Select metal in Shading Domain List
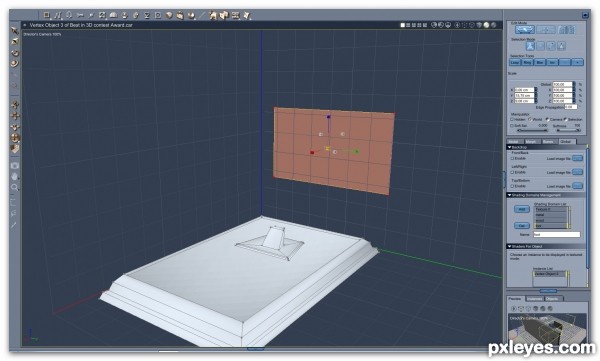The image size is (600, 361). click(550, 215)
